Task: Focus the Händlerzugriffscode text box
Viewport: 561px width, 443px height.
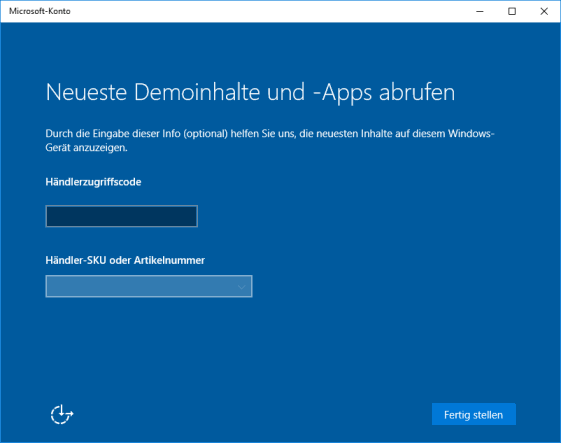Action: point(122,216)
